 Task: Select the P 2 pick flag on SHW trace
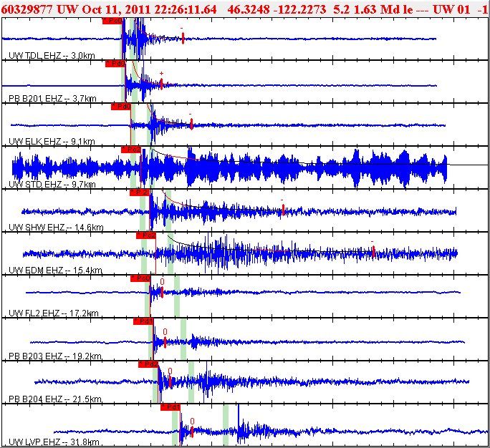[140, 193]
